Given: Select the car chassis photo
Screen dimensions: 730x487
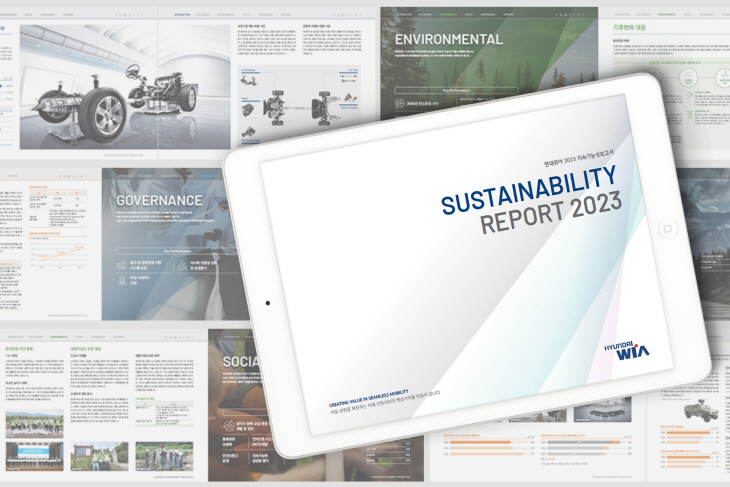Looking at the screenshot, I should 125,87.
